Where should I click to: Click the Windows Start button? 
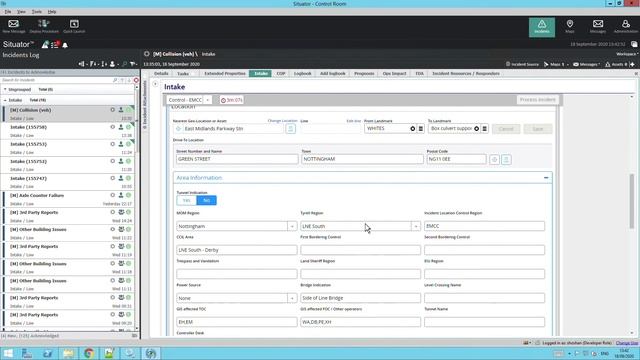click(8, 353)
